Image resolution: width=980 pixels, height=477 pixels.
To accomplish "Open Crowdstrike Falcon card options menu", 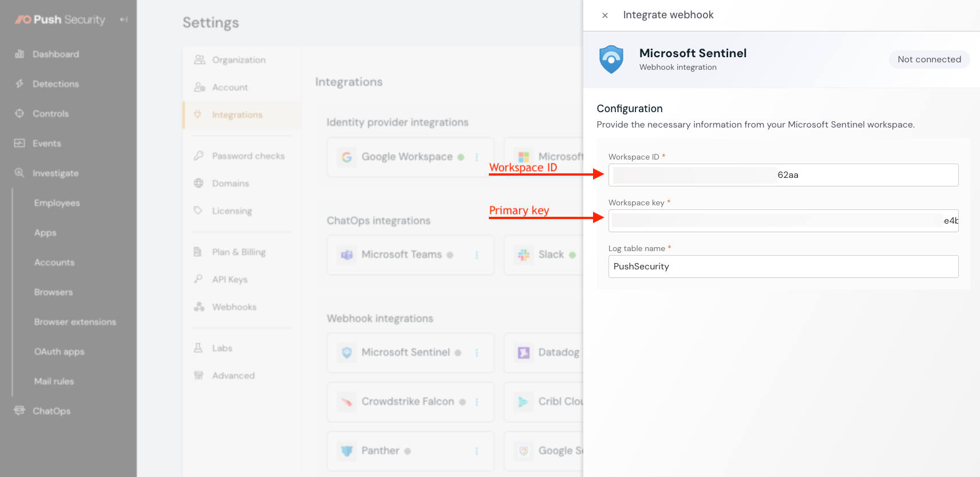I will pos(477,402).
